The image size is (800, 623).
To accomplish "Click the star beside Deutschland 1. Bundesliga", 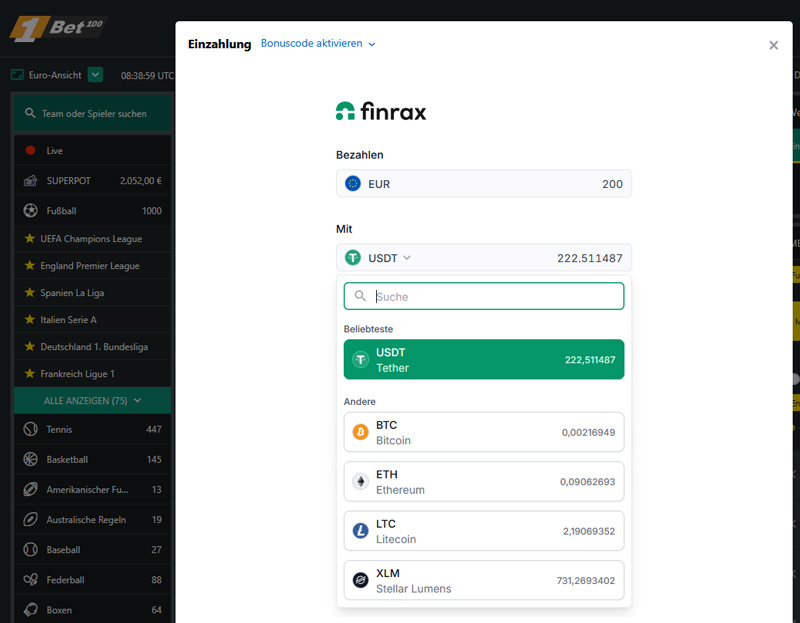I will pos(30,346).
